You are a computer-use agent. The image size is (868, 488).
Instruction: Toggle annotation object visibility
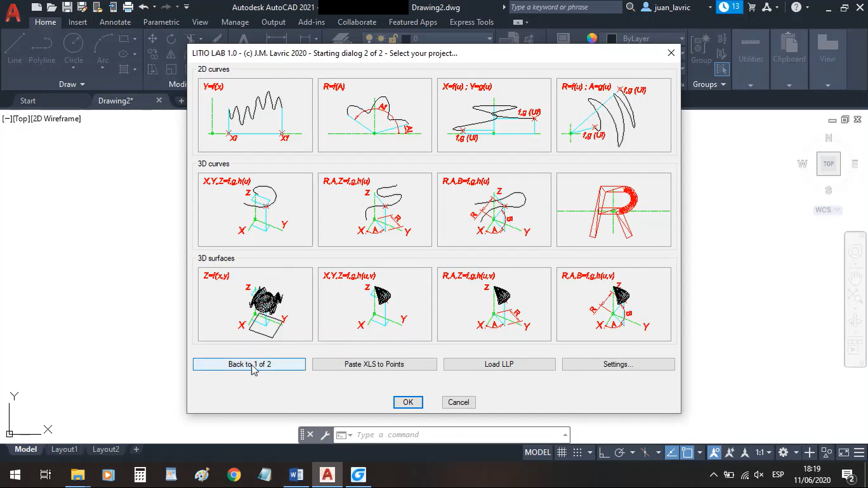point(714,452)
